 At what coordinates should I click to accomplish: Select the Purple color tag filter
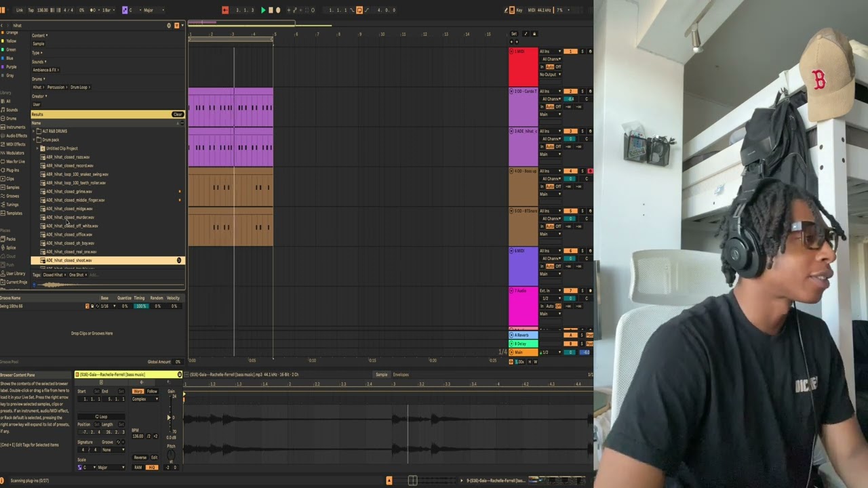point(9,66)
